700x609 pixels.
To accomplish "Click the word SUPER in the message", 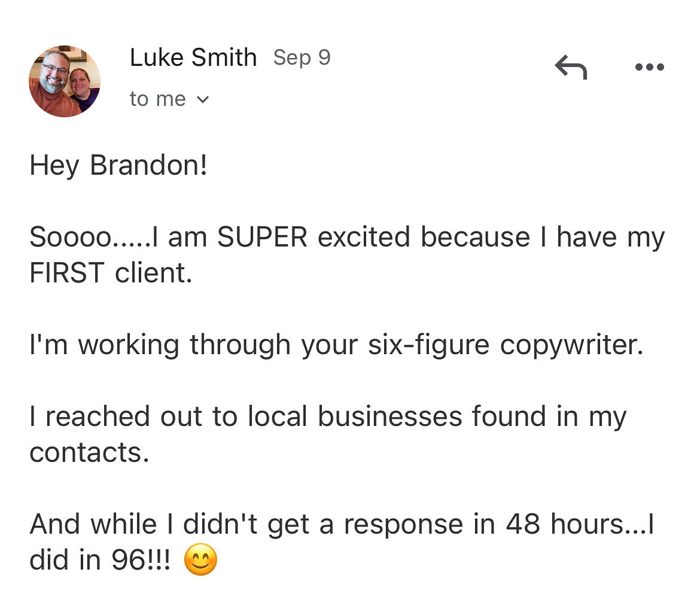I will [262, 237].
